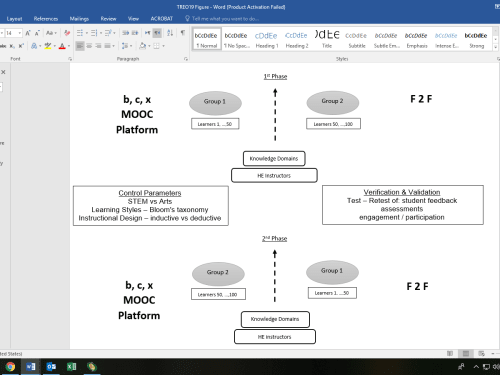Screen dimensions: 500x375
Task: Open shading color dropdown arrow
Action: (149, 46)
